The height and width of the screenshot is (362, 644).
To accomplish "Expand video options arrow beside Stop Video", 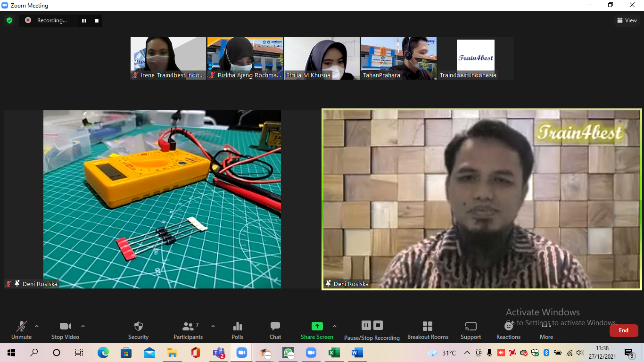I will 83,326.
